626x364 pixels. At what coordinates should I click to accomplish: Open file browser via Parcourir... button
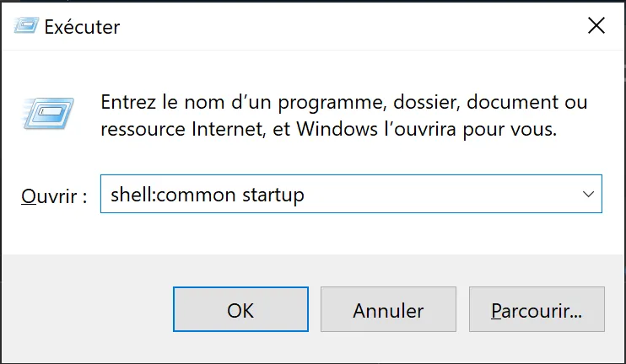(x=537, y=309)
